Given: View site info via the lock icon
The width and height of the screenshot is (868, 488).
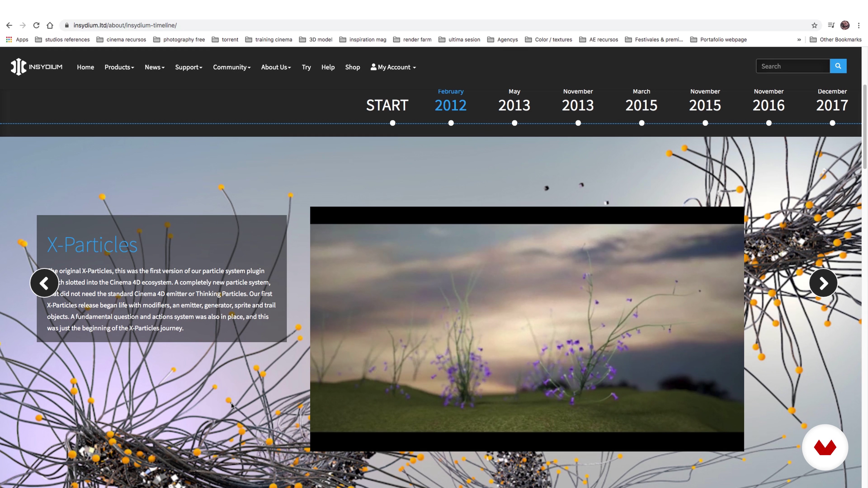Looking at the screenshot, I should [x=67, y=25].
